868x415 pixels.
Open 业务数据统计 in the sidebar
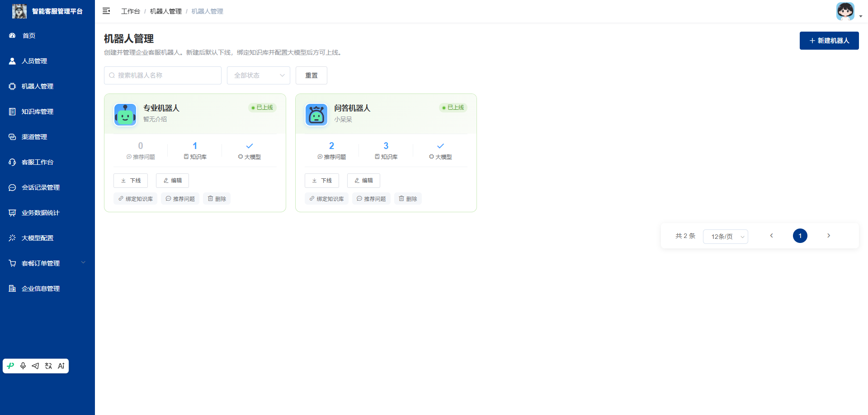tap(47, 213)
